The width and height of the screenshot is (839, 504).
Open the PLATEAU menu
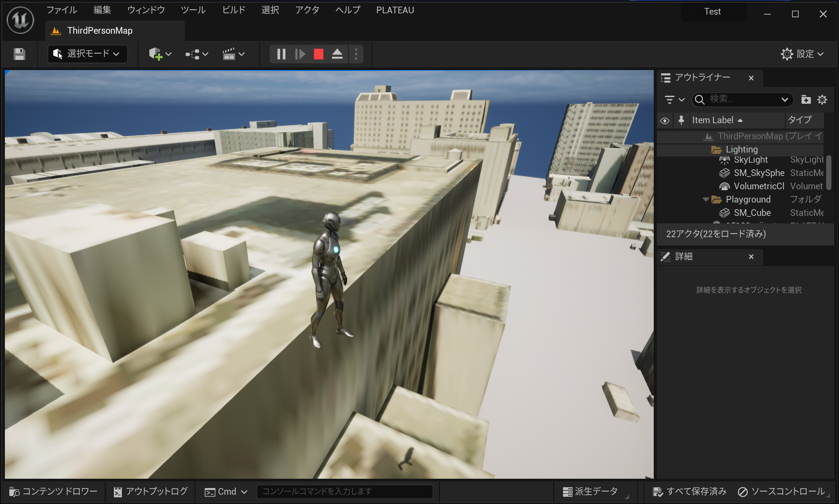395,10
